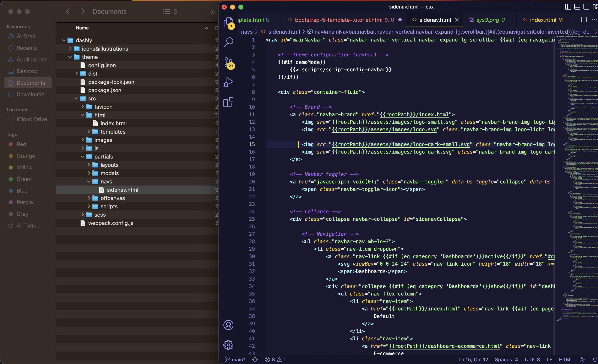Viewport: 598px width, 364px height.
Task: Close the sidenav.html tab
Action: click(457, 20)
